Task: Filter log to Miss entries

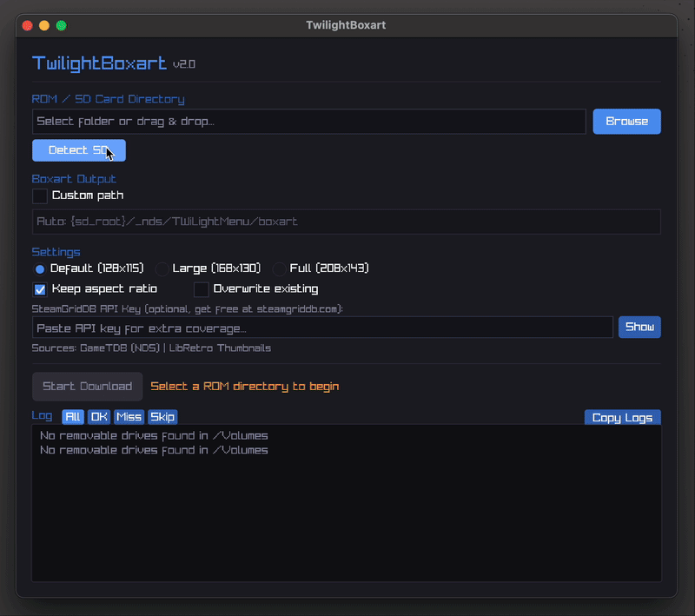Action: coord(129,417)
